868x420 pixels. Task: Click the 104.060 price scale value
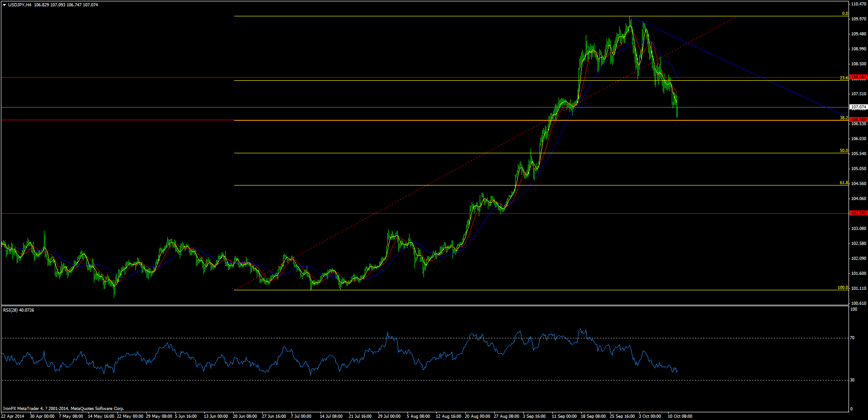pyautogui.click(x=859, y=199)
